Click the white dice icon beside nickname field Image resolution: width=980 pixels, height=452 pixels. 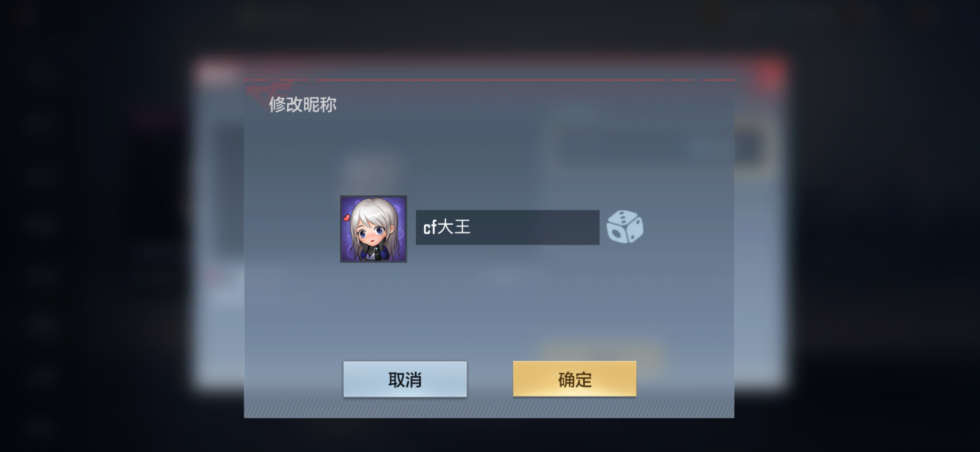[625, 227]
